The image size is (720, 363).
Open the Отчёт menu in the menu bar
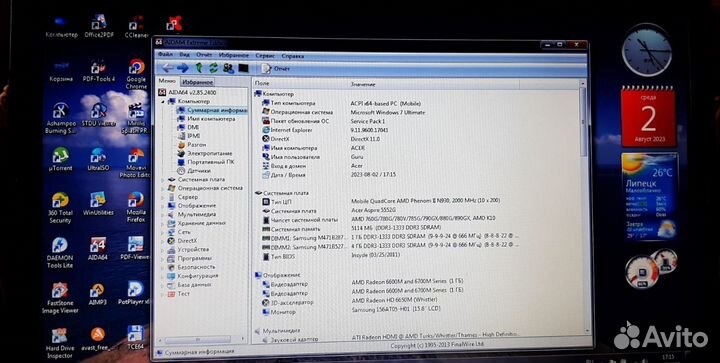pyautogui.click(x=204, y=55)
